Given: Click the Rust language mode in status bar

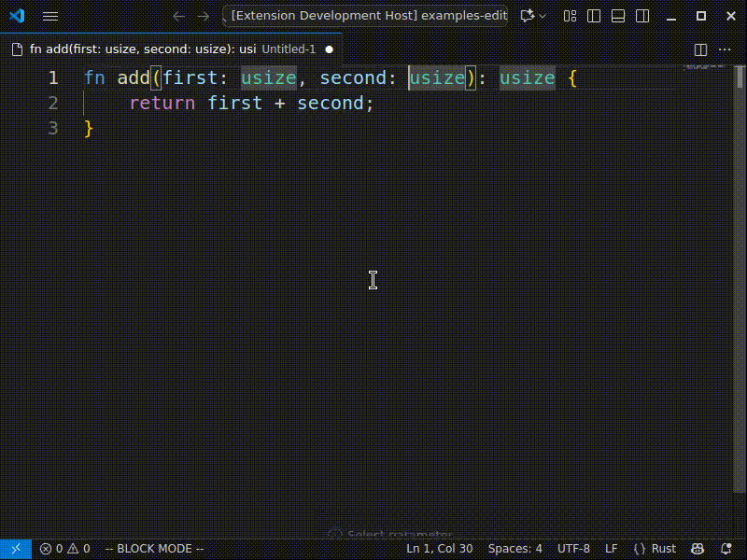Looking at the screenshot, I should pos(656,549).
